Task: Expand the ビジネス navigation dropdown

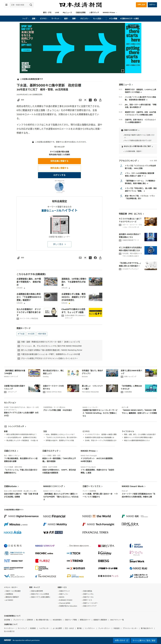Action: (44, 18)
